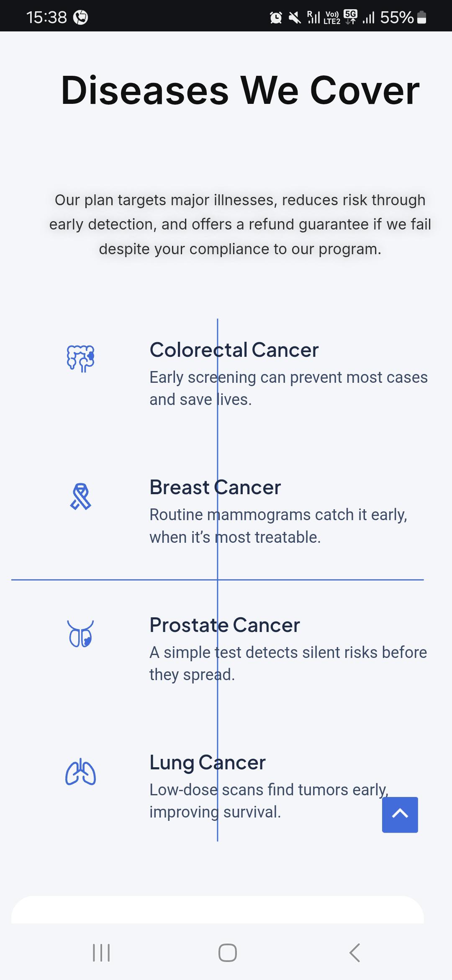Select the Breast Cancer heading

[215, 487]
